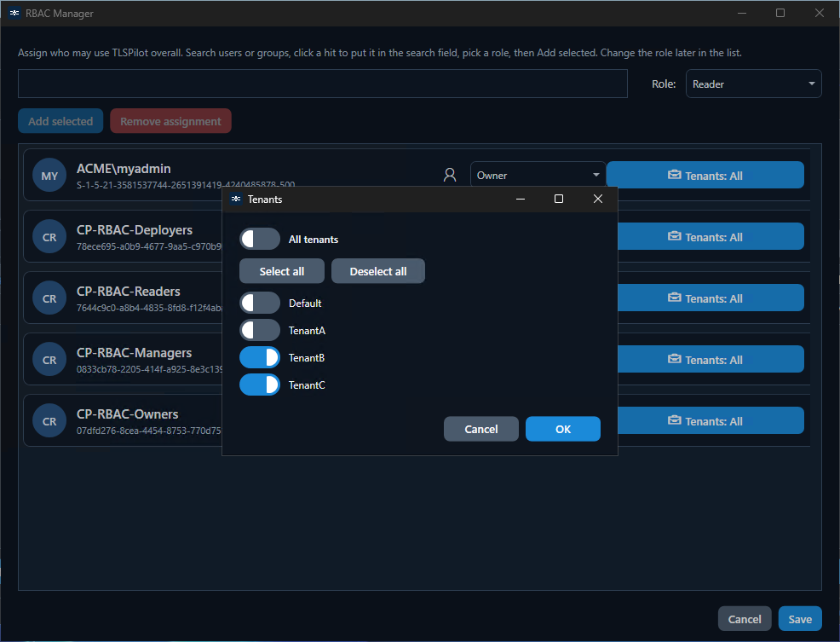
Task: Enable the Default tenant switch
Action: tap(260, 303)
